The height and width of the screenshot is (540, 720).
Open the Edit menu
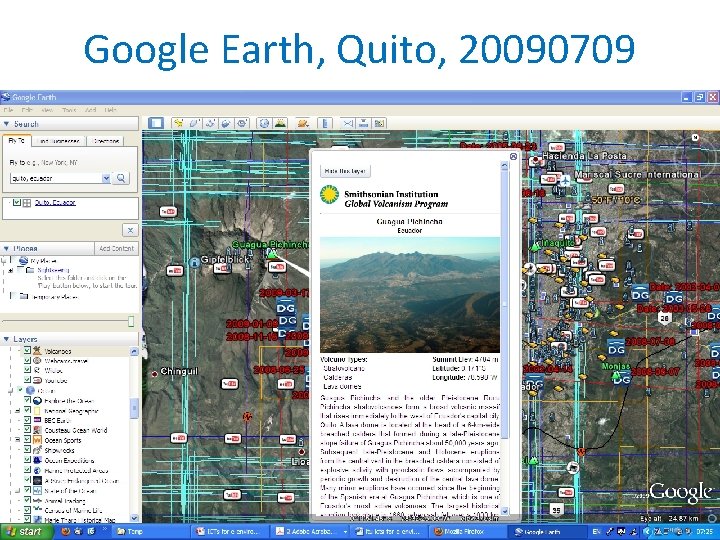[x=27, y=110]
